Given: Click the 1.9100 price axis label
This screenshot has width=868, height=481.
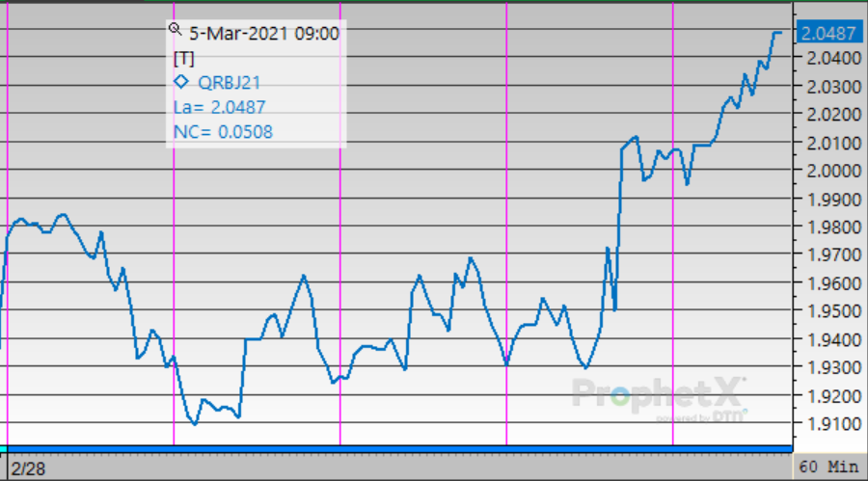Looking at the screenshot, I should coord(827,424).
